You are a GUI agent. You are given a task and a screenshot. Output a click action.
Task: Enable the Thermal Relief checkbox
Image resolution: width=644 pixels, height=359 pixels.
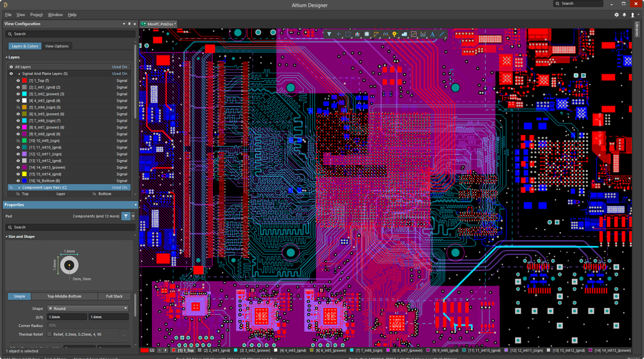pyautogui.click(x=50, y=335)
